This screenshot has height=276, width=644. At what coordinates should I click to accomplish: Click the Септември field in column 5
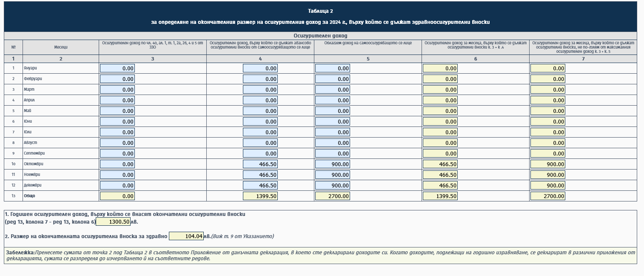[x=332, y=153]
